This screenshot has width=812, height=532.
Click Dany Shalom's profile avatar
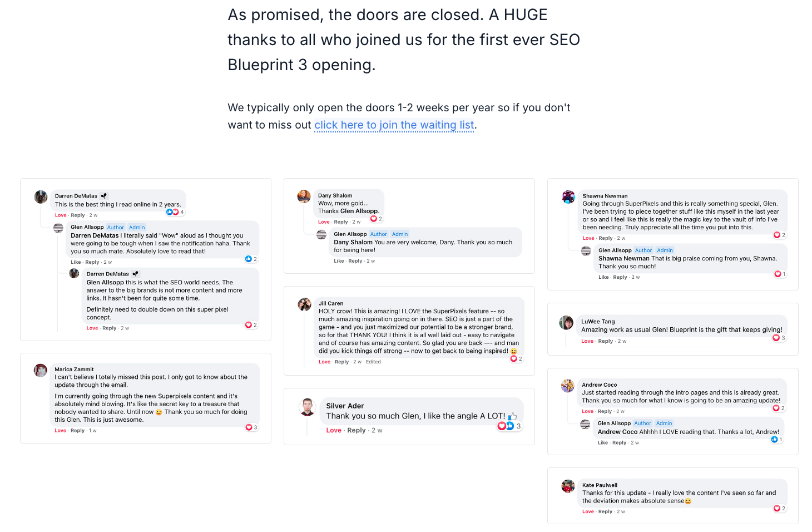coord(304,196)
